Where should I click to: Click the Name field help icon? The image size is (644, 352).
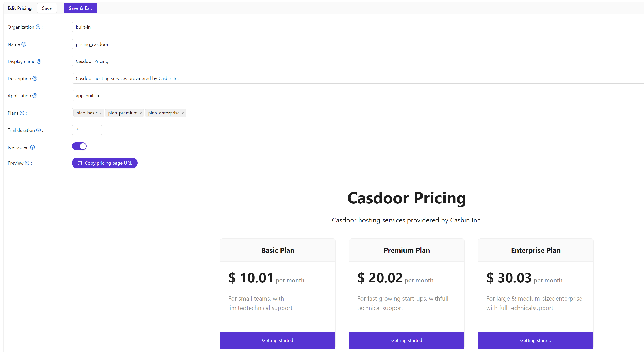(x=25, y=44)
